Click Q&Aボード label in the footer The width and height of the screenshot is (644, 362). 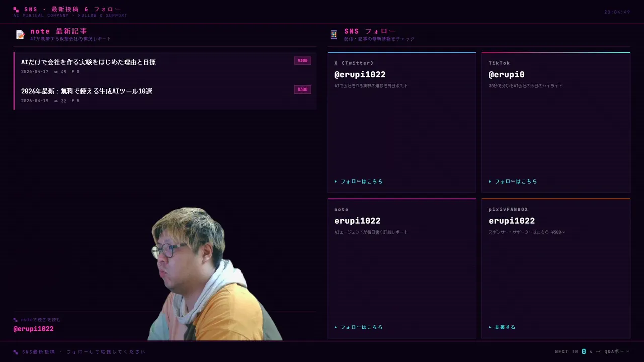tap(617, 352)
